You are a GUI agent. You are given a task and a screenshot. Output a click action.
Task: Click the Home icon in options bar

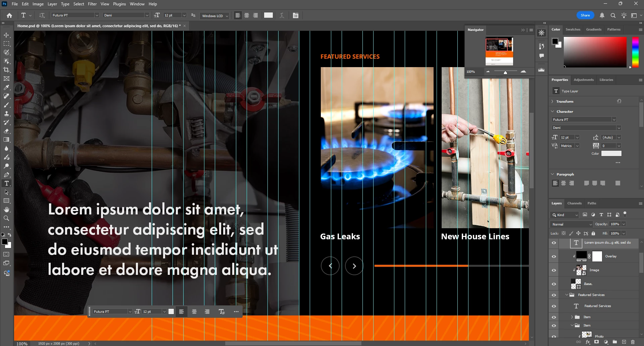click(9, 15)
